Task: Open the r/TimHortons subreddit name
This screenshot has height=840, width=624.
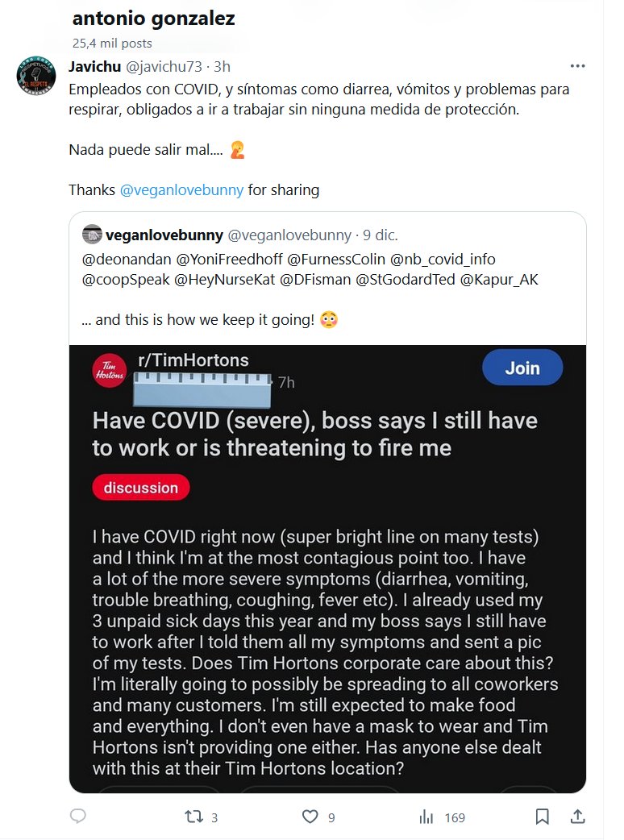Action: [x=193, y=360]
